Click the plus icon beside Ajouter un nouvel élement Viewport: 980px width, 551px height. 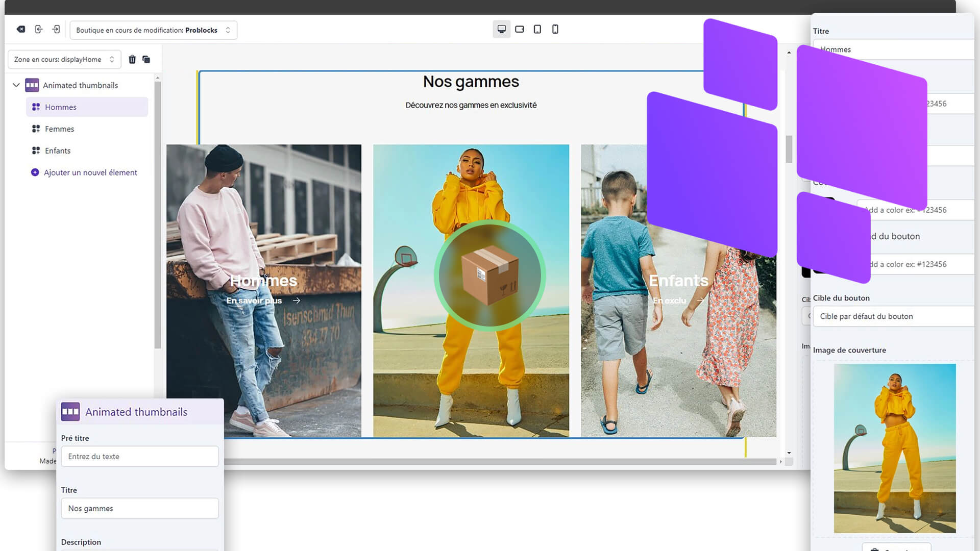coord(35,172)
